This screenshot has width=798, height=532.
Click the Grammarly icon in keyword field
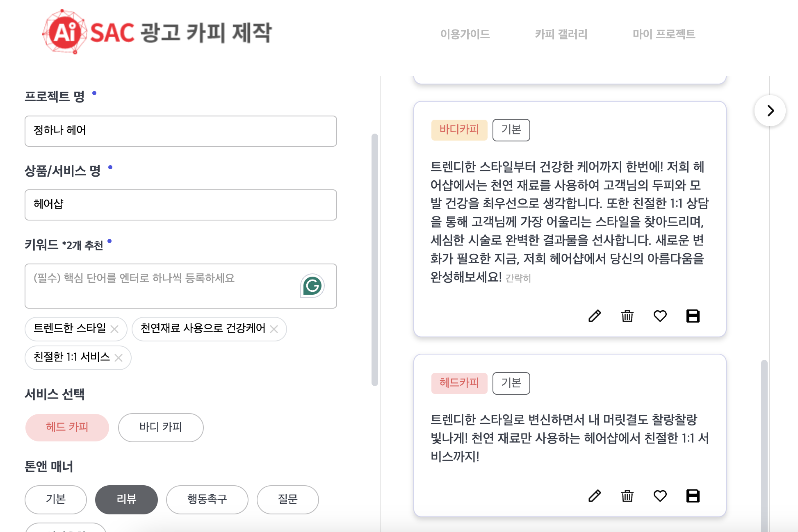(x=312, y=286)
